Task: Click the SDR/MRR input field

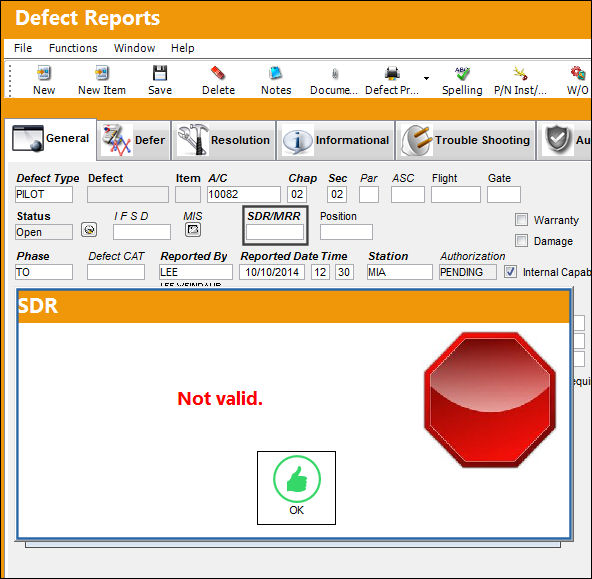Action: pos(275,232)
